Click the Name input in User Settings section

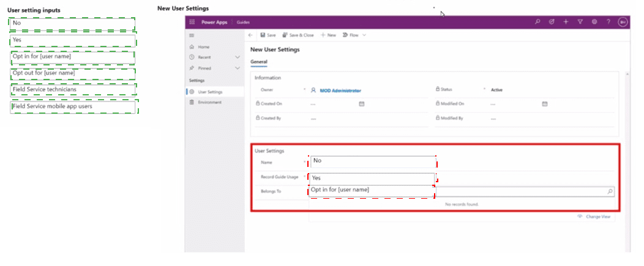click(x=373, y=161)
